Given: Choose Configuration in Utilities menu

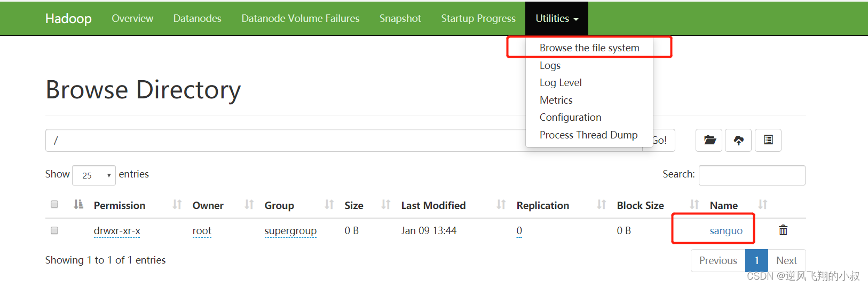Looking at the screenshot, I should pos(570,117).
